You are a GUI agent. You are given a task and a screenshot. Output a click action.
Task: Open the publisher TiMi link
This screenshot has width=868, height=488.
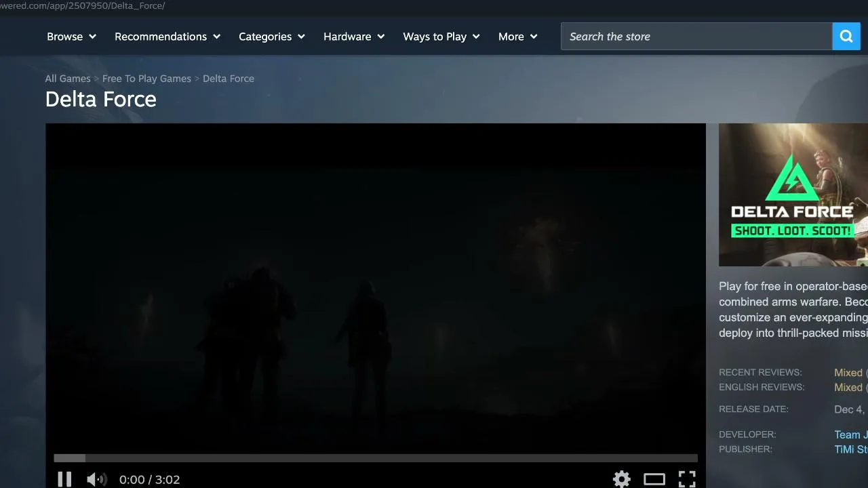tap(851, 449)
